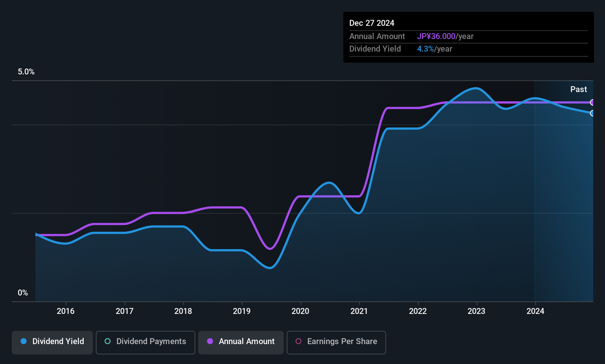The image size is (605, 364).
Task: Open the Dec 27 2024 tooltip header
Action: pyautogui.click(x=372, y=23)
